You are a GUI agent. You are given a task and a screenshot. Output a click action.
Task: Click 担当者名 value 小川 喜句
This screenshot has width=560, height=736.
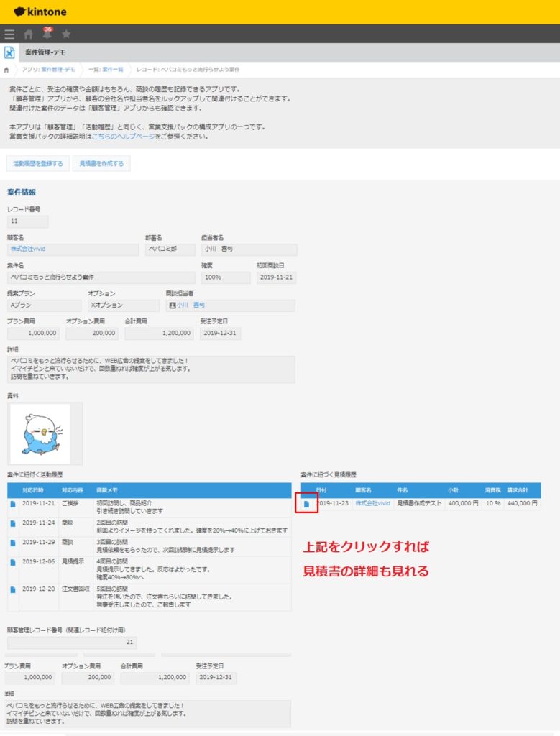point(249,249)
